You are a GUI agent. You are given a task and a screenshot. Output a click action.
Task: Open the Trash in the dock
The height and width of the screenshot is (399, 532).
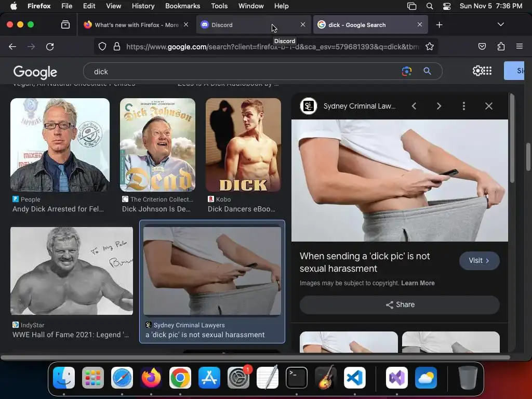coord(468,378)
